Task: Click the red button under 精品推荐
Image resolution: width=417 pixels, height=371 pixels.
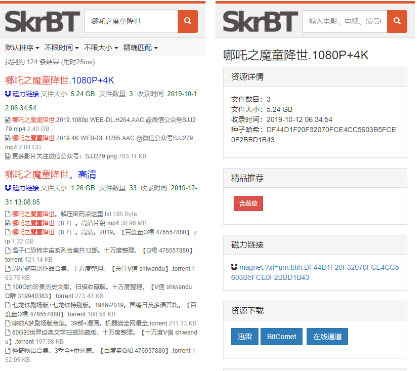Action: 248,203
